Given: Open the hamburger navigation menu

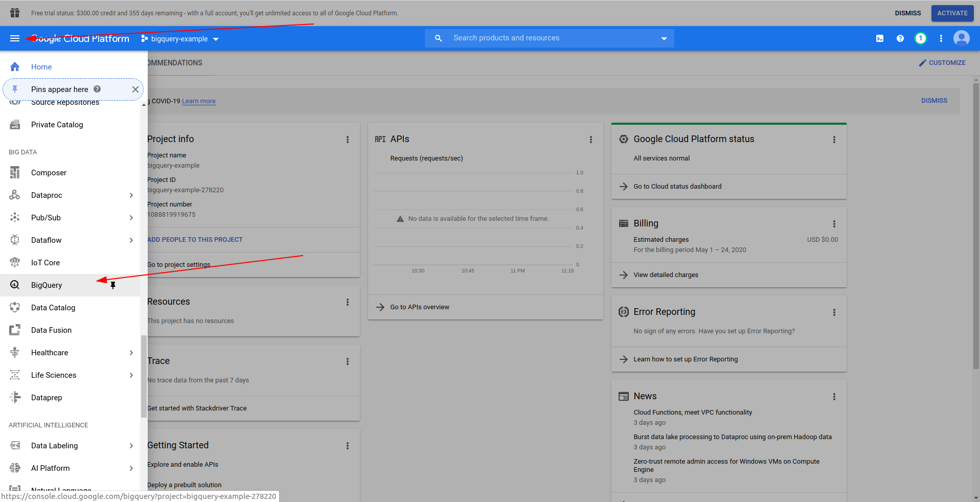Looking at the screenshot, I should (x=15, y=38).
